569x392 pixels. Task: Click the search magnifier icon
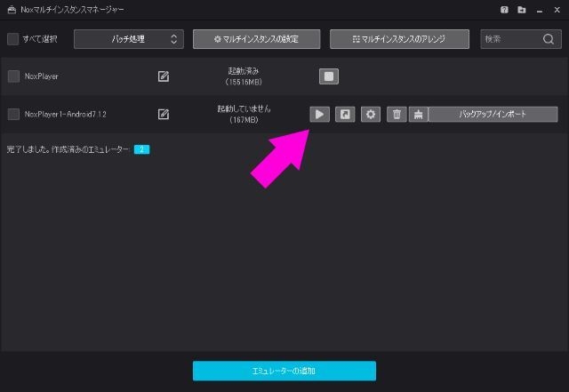pos(549,39)
